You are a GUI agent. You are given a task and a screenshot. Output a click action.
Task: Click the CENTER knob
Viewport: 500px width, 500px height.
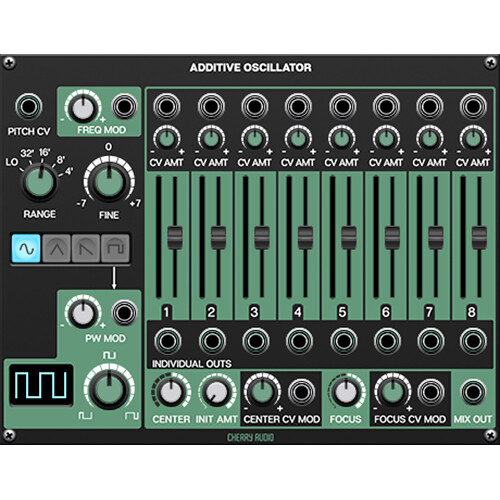pyautogui.click(x=171, y=392)
